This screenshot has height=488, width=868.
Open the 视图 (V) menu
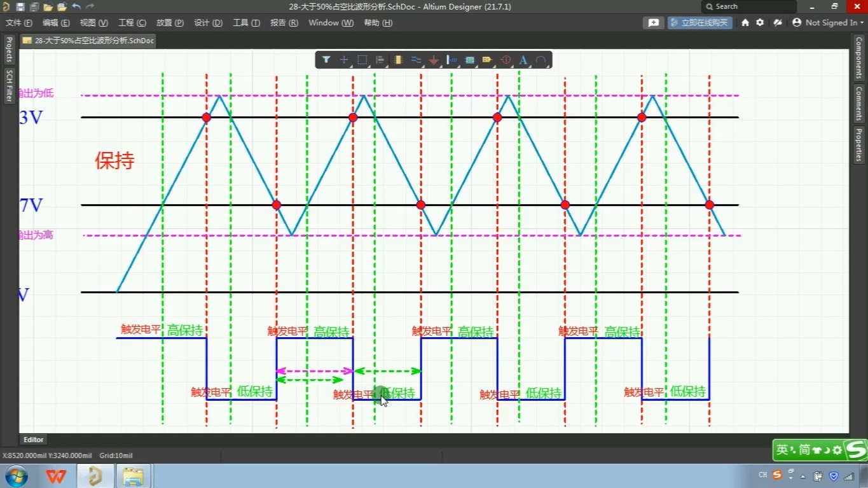click(94, 22)
